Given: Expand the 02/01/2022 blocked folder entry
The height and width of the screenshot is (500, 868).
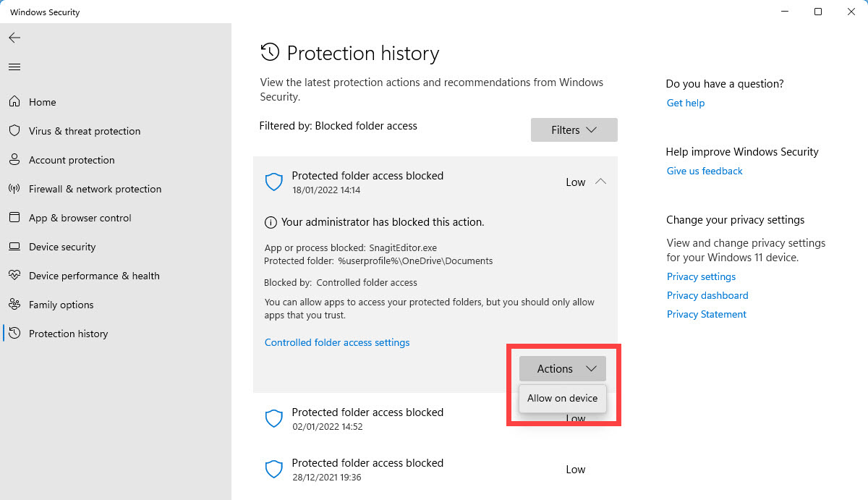Looking at the screenshot, I should point(367,418).
